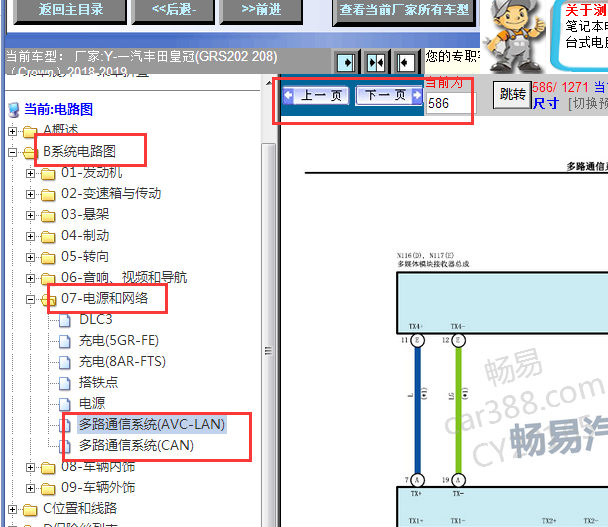The image size is (608, 527).
Task: Click the 尺寸 size link
Action: [x=546, y=104]
